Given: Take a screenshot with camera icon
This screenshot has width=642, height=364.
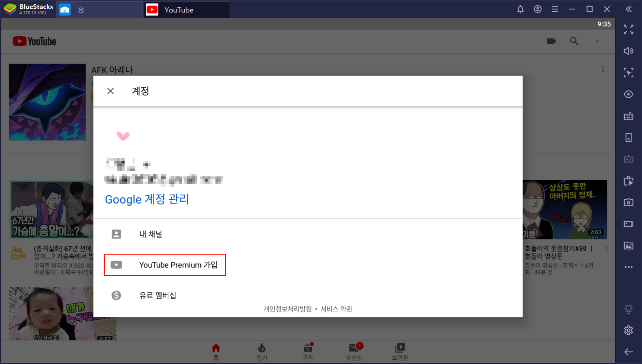Looking at the screenshot, I should (629, 202).
